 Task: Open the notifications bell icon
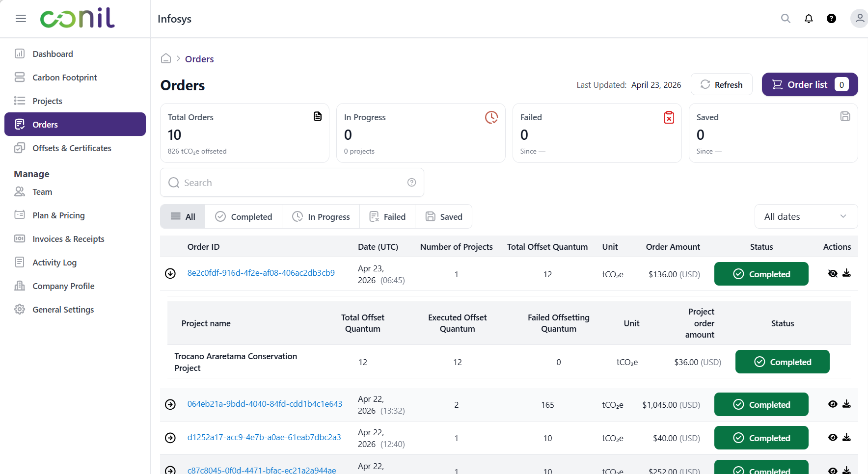809,19
